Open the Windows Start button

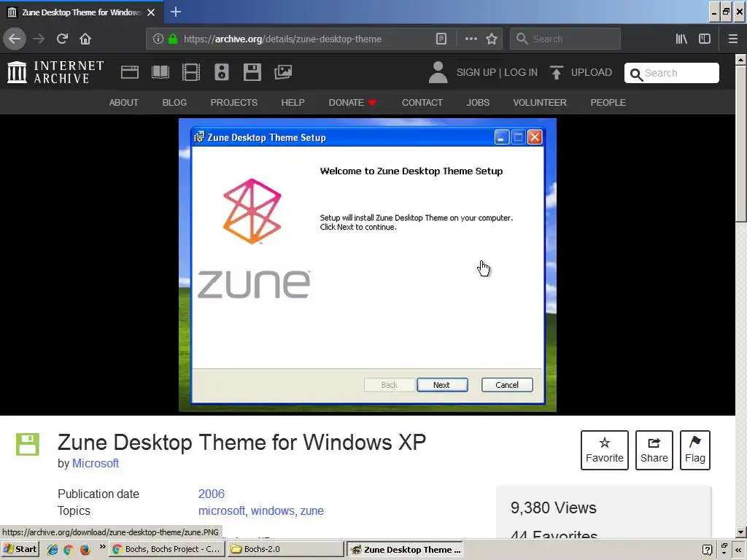[20, 549]
